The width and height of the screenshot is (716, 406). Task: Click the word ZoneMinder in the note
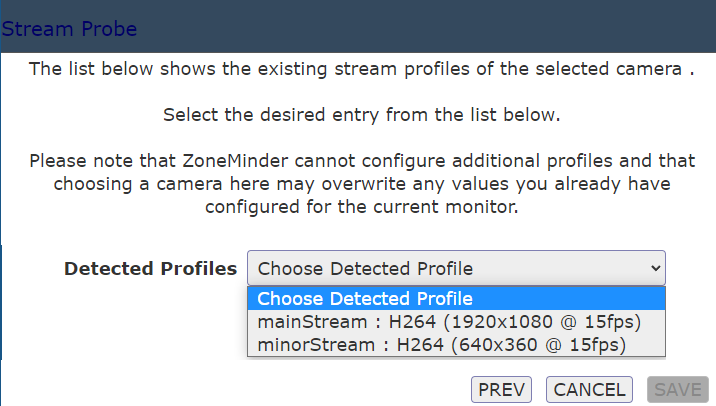tap(235, 161)
